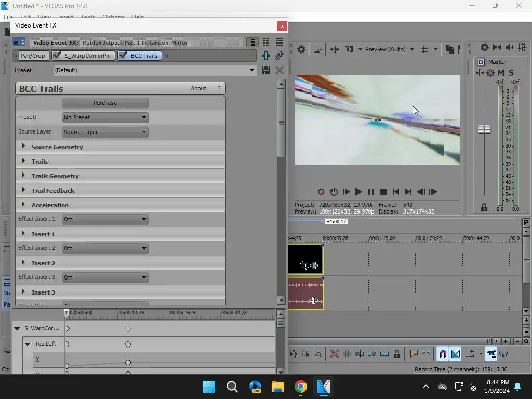Select the envelope edit tool in timeline toolbar

tap(294, 354)
